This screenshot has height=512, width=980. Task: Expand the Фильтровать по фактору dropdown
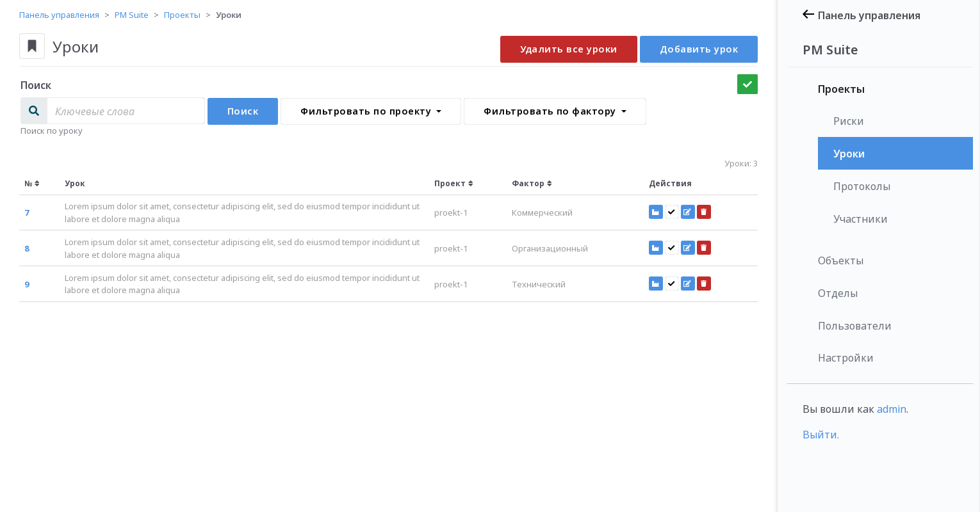[555, 111]
